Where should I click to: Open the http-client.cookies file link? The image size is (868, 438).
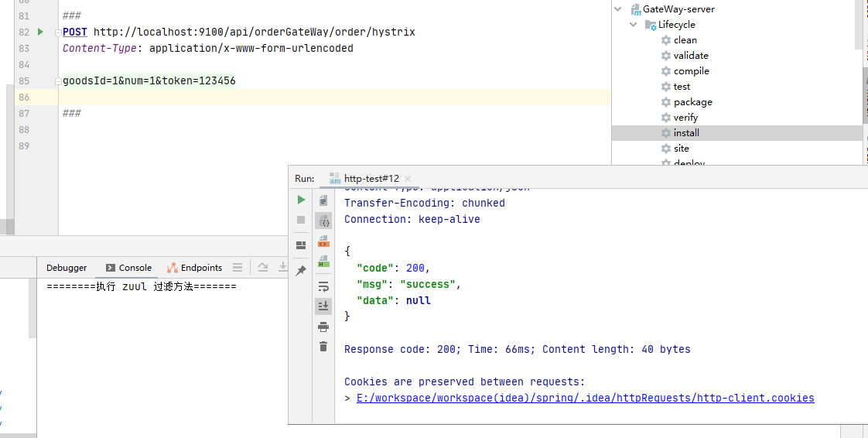(585, 398)
